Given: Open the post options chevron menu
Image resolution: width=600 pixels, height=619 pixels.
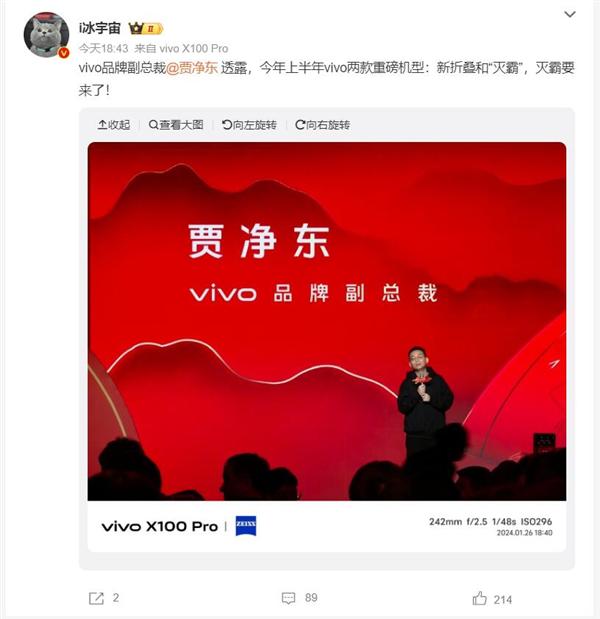Looking at the screenshot, I should point(570,15).
